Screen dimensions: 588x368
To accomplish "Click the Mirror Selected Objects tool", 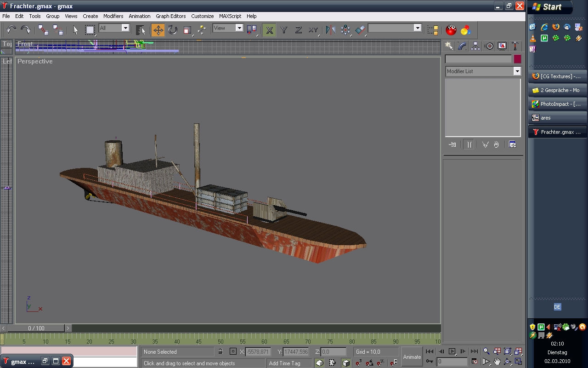I will [331, 30].
